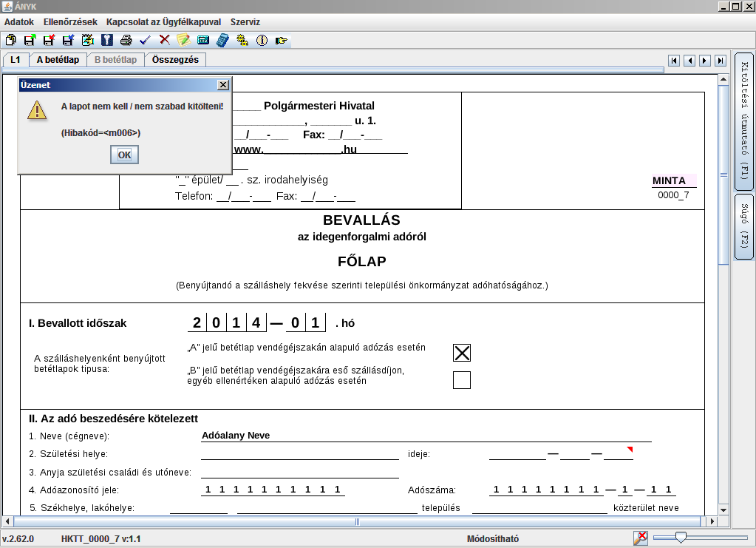Click the horizontal scrollbar right arrow

coord(712,521)
